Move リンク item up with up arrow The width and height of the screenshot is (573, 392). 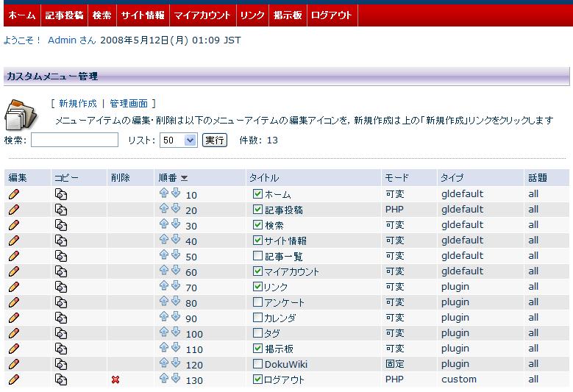pos(164,286)
